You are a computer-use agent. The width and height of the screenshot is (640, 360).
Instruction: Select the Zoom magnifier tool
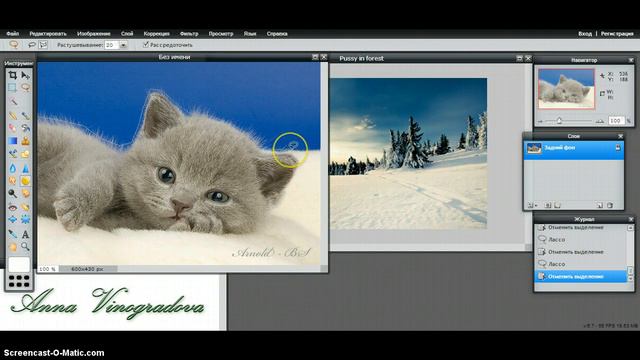(25, 247)
